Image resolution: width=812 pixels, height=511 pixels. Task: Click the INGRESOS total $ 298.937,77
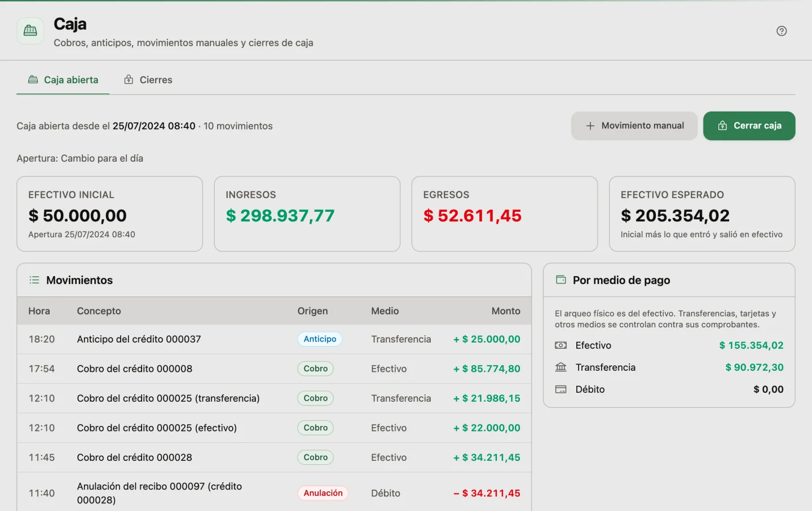[280, 215]
